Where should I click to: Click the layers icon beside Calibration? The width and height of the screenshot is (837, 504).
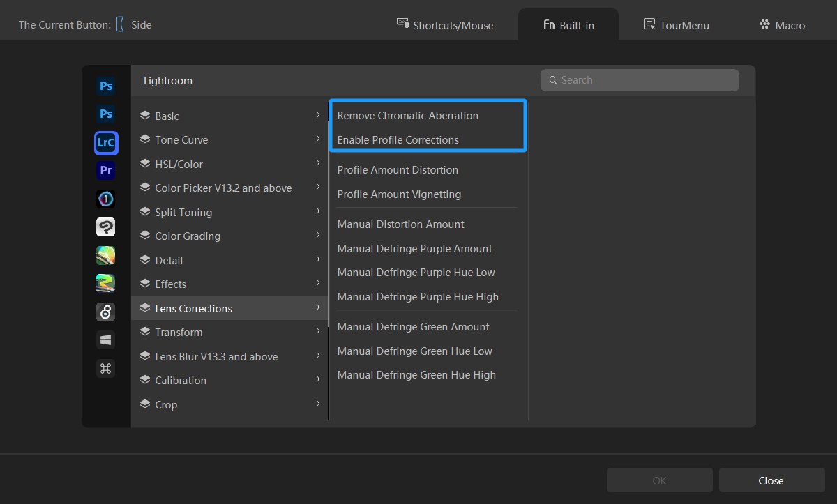145,380
